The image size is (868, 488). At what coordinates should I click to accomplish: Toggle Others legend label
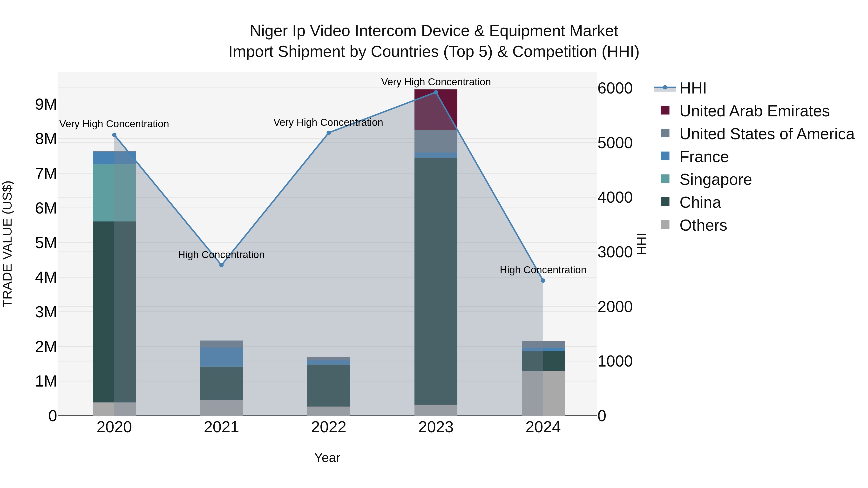coord(703,225)
